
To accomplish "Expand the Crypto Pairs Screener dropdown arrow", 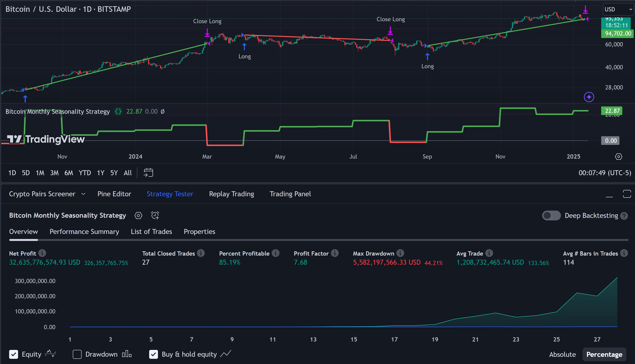I will coord(83,194).
